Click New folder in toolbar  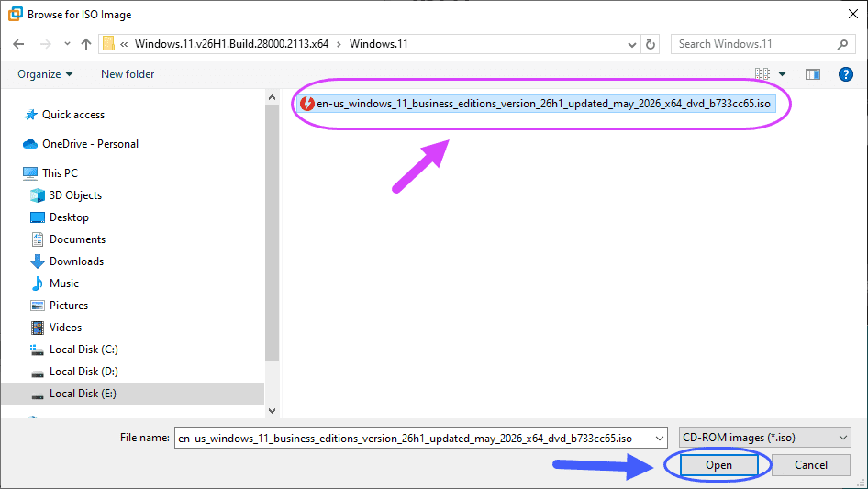(x=128, y=74)
